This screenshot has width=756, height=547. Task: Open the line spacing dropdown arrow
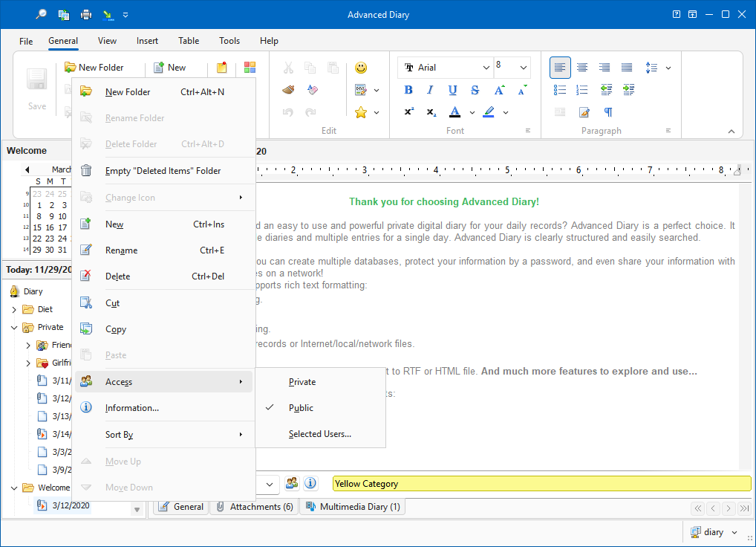click(668, 68)
